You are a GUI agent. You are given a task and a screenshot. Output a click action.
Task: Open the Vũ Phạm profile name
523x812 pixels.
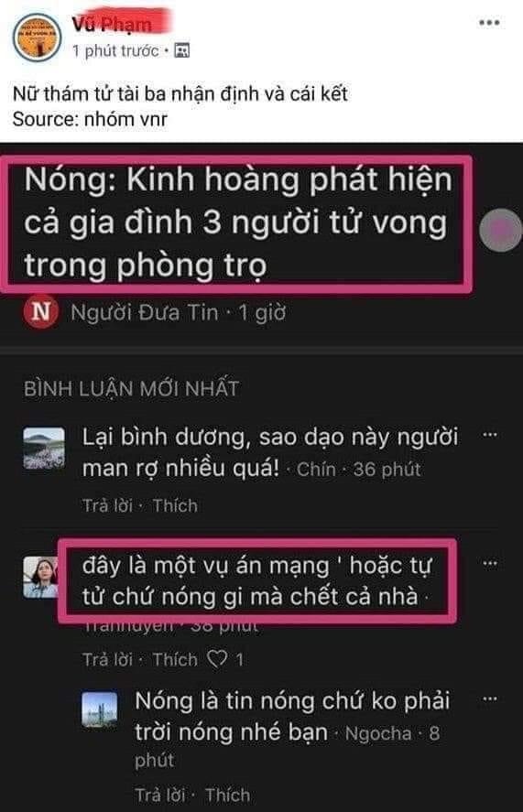tap(112, 24)
